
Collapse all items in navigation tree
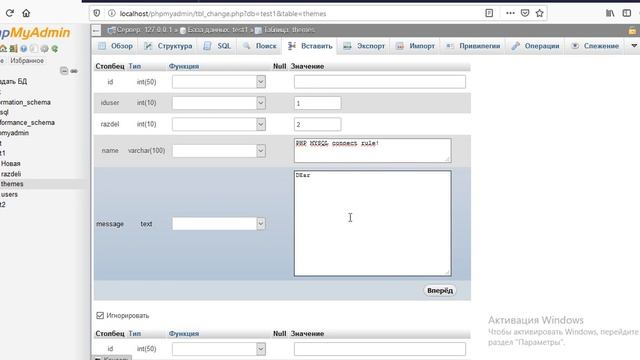click(x=64, y=71)
